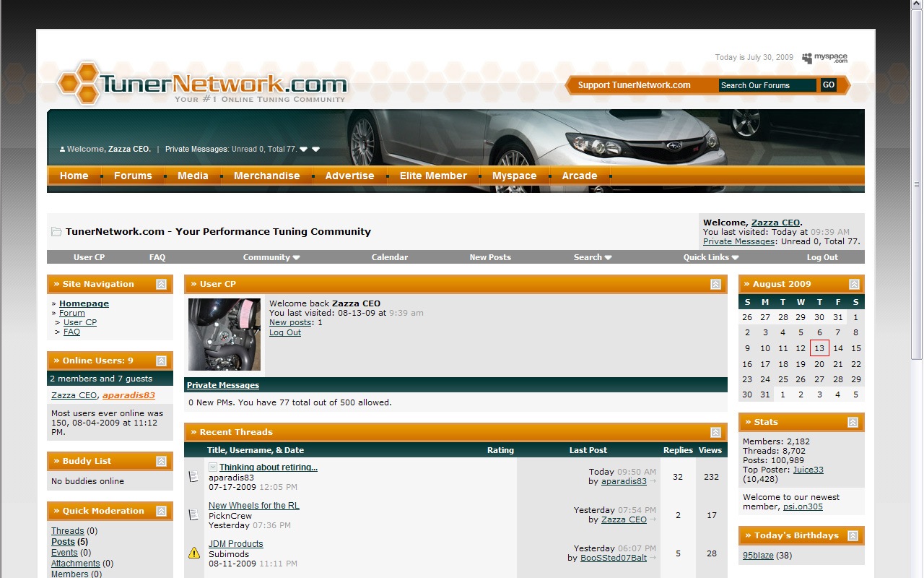Go to last post arrow after Zazza CEO
The height and width of the screenshot is (578, 924).
(653, 519)
